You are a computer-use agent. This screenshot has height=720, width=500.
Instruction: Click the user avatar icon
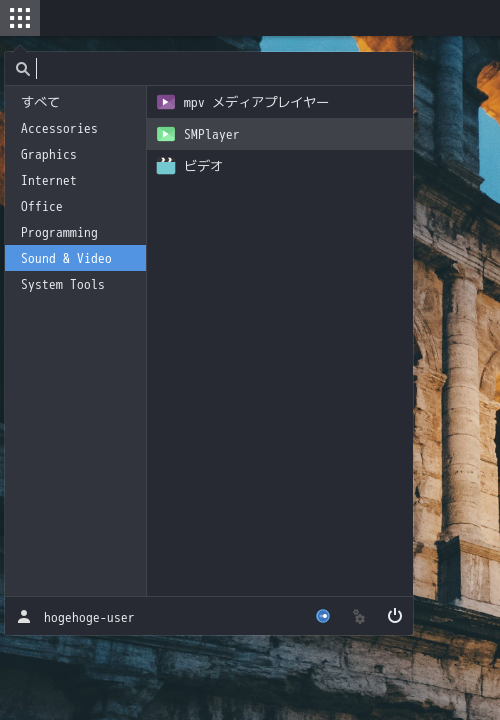click(24, 617)
